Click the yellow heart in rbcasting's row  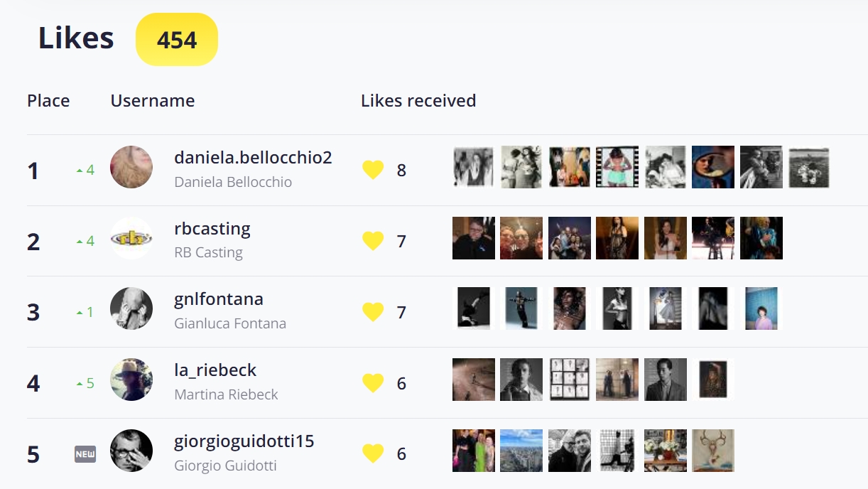(373, 241)
